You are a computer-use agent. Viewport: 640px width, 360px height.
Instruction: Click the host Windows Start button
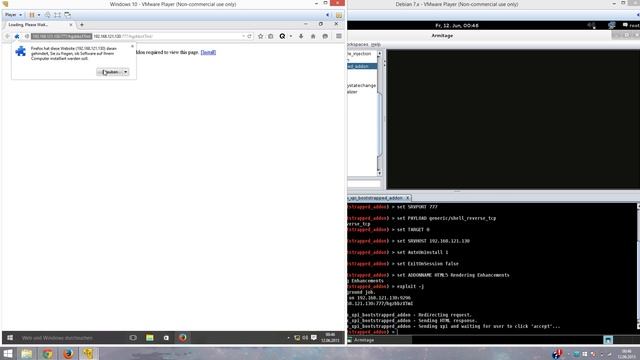(x=8, y=353)
